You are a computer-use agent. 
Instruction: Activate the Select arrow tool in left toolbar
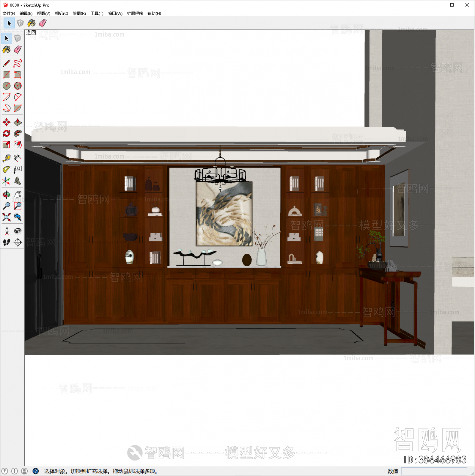tap(7, 38)
